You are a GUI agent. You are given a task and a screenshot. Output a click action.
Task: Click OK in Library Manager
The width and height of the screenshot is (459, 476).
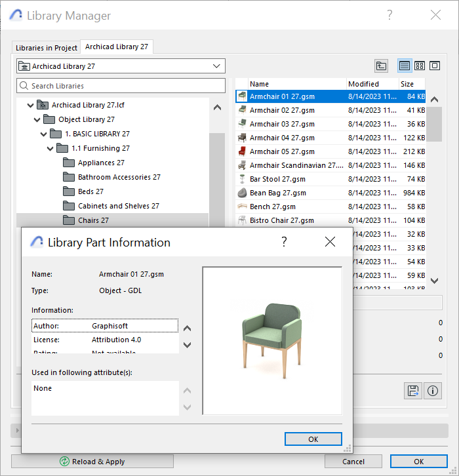point(418,462)
